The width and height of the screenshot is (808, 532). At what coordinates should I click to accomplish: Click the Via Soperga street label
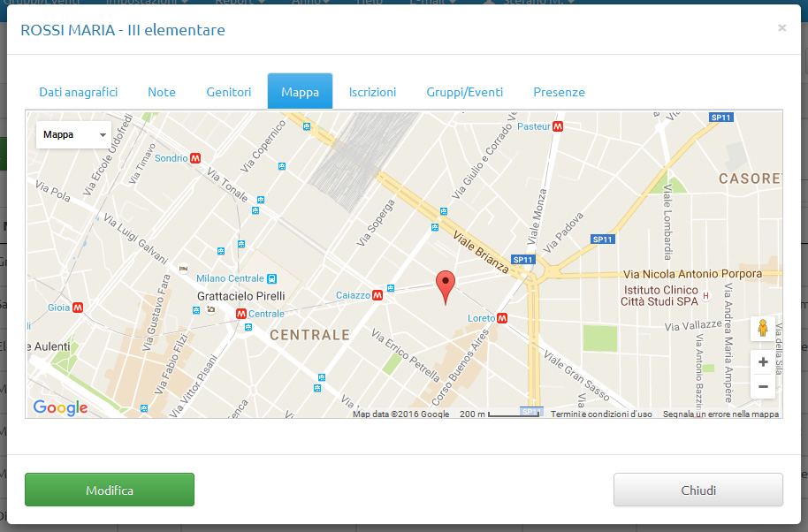(x=377, y=223)
